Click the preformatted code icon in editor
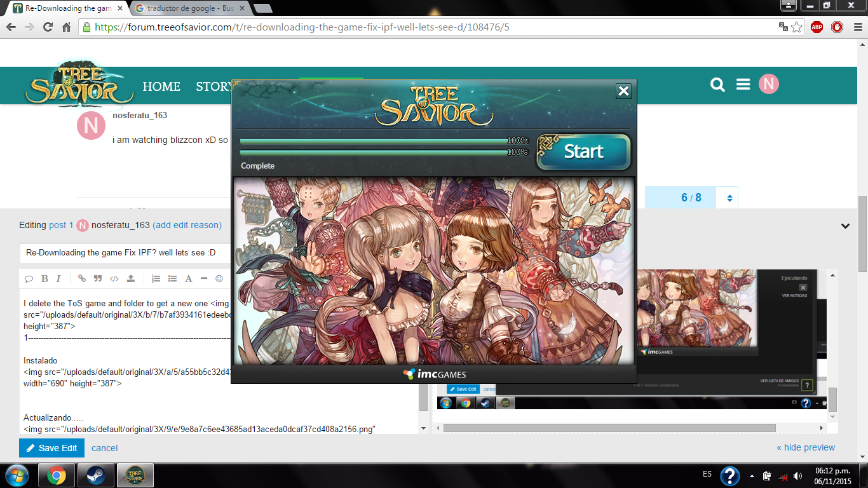 click(114, 278)
